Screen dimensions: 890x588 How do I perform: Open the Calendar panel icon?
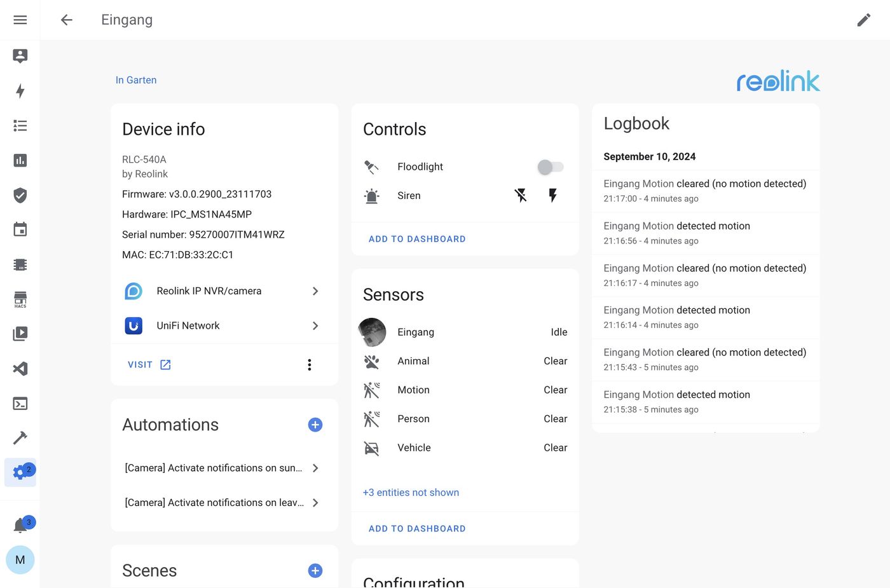coord(20,229)
